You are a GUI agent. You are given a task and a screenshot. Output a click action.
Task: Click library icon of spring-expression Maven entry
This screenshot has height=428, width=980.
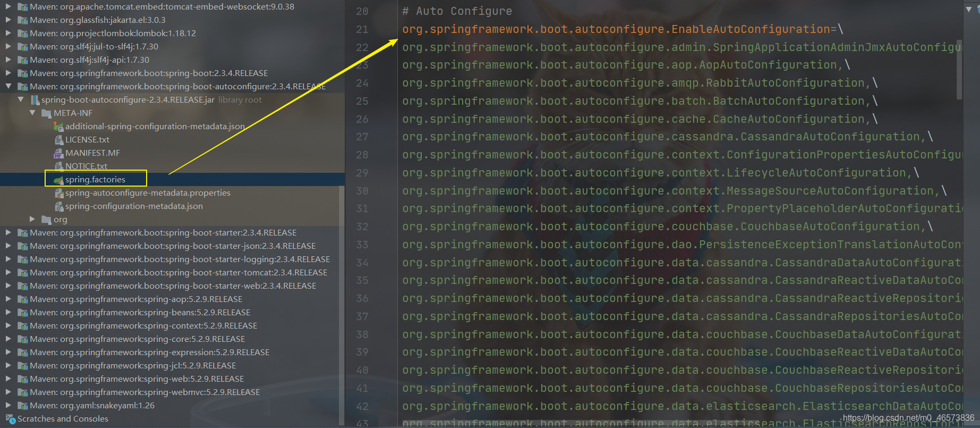coord(23,353)
